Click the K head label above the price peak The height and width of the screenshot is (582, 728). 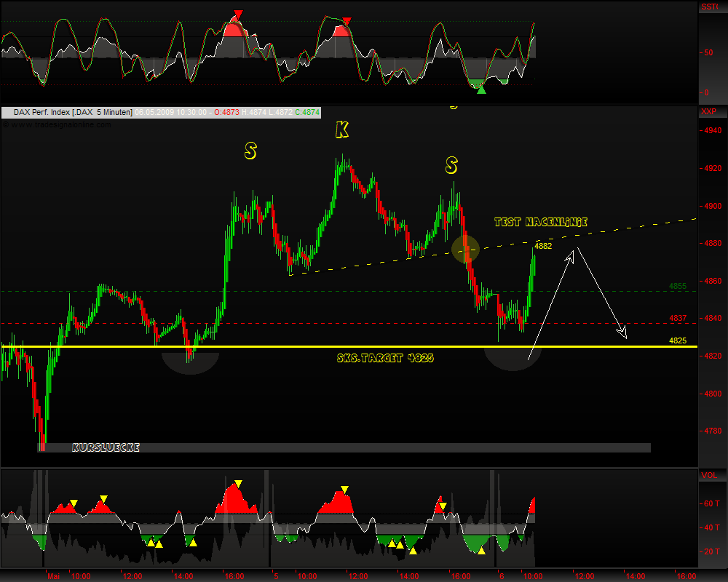click(341, 131)
